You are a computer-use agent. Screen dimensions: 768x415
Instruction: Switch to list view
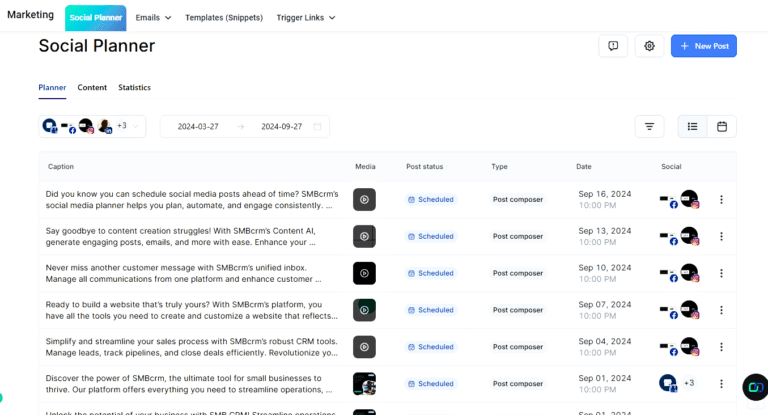coord(693,126)
